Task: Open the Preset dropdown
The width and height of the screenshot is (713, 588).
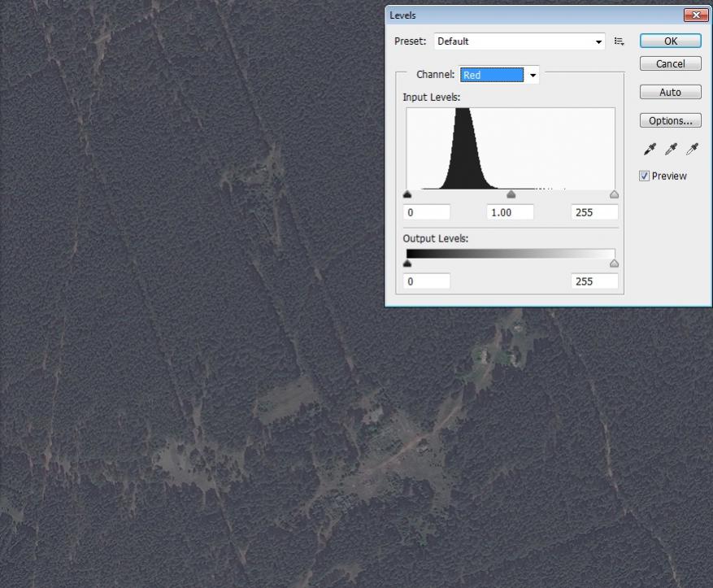Action: coord(520,41)
